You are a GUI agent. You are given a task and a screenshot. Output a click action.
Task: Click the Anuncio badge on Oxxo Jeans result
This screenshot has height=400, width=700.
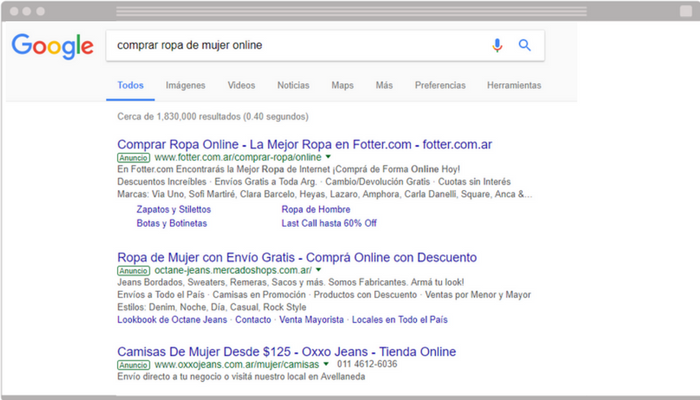[x=133, y=365]
